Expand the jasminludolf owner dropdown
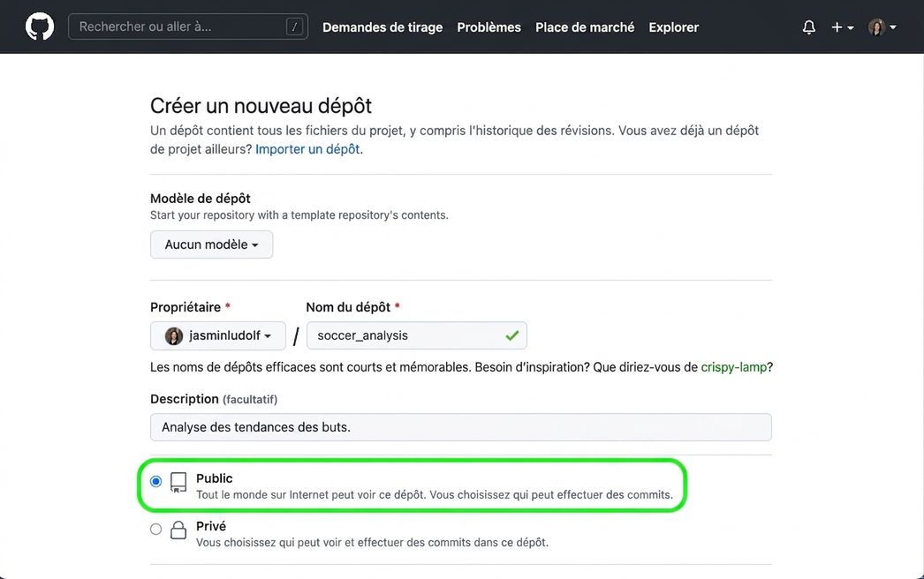 click(x=218, y=335)
